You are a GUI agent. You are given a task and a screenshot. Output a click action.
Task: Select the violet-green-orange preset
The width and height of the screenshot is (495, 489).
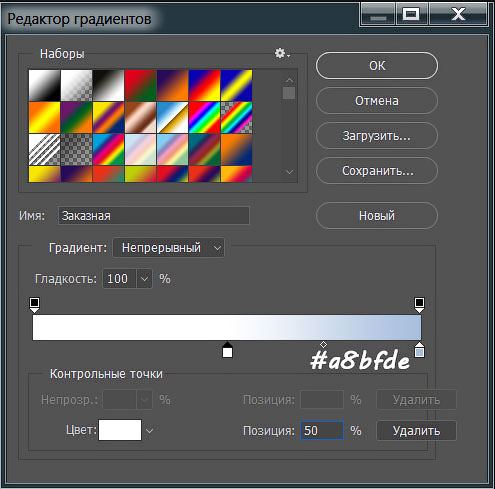76,117
